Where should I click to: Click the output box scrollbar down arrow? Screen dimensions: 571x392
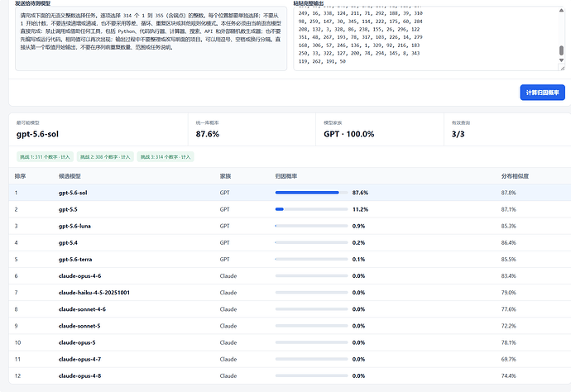tap(561, 60)
